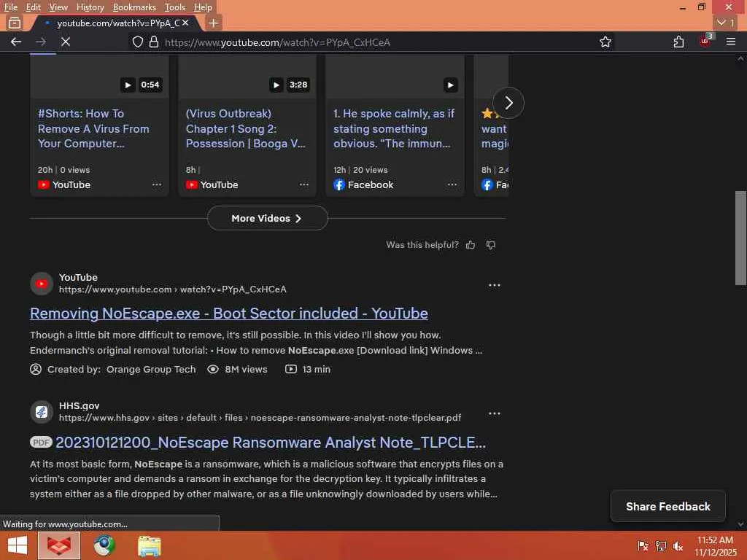Play the 0:54 Shorts virus removal video

tap(128, 85)
